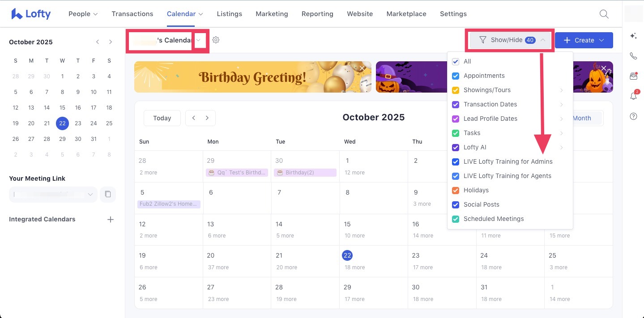Screen dimensions: 644x318
Task: Open search using the magnifying glass
Action: (604, 14)
